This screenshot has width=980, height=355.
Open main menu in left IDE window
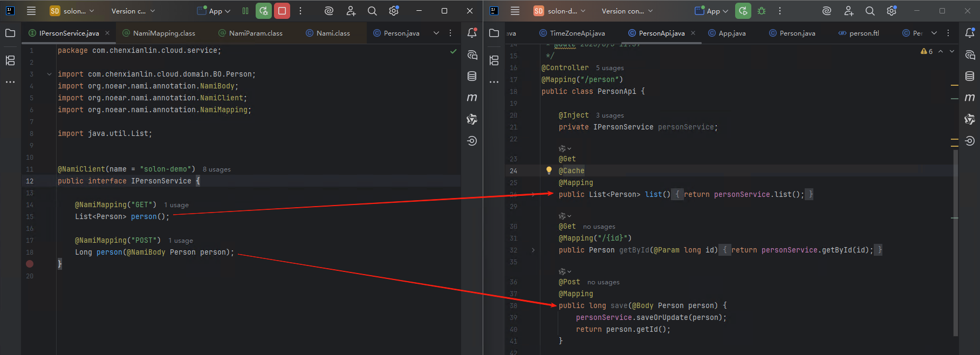(31, 11)
